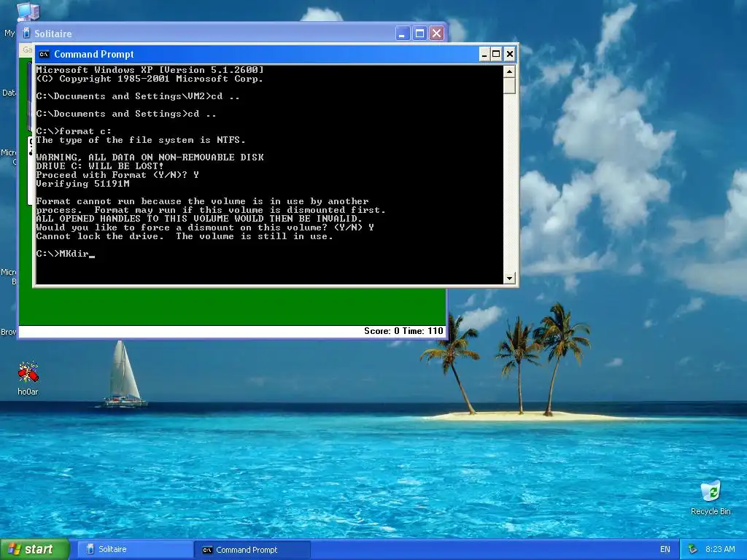Minimize the Command Prompt window

pyautogui.click(x=484, y=54)
